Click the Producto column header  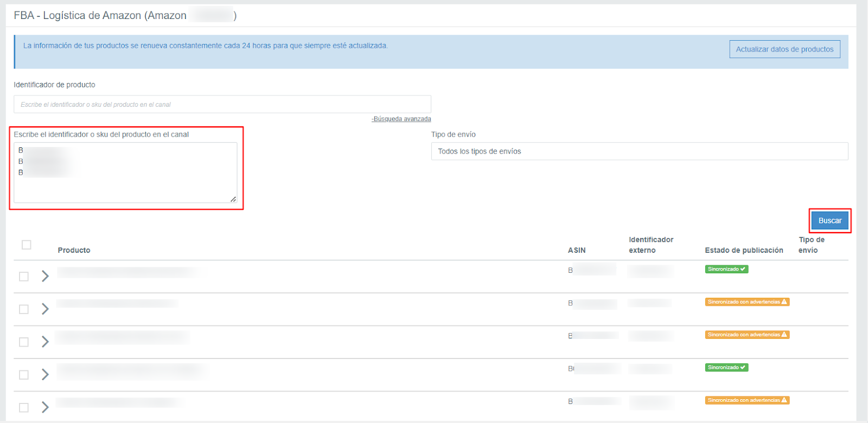tap(74, 250)
